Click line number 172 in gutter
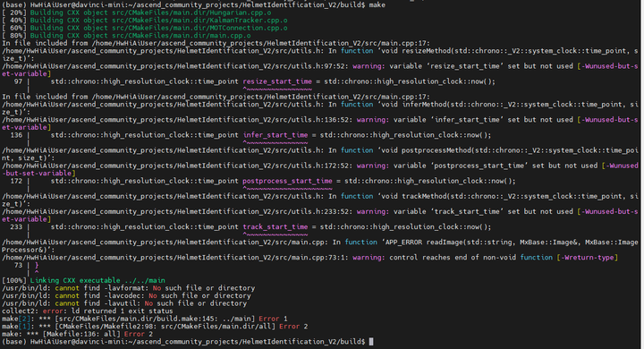The height and width of the screenshot is (349, 644). [x=16, y=181]
